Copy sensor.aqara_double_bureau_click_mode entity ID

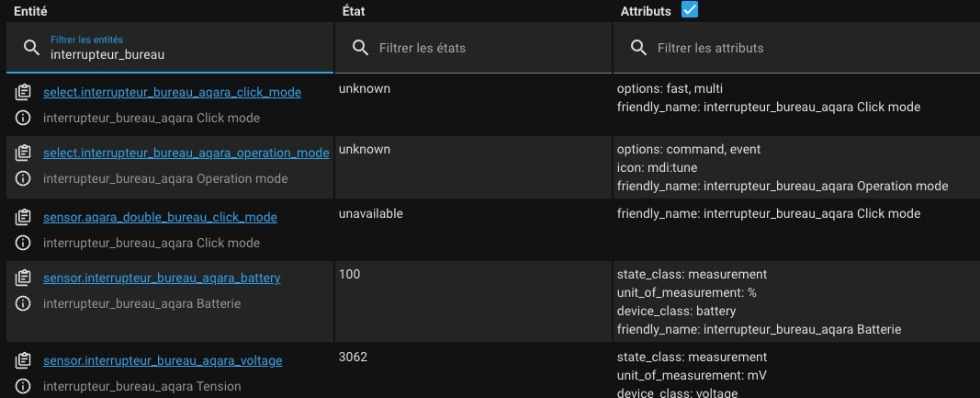pos(23,217)
